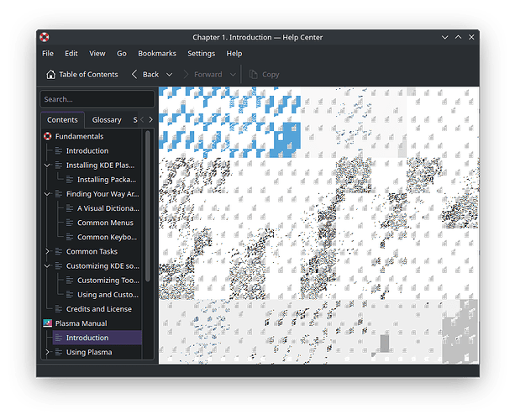This screenshot has height=420, width=515.
Task: Click the contents tree vertical scrollbar
Action: point(148,206)
